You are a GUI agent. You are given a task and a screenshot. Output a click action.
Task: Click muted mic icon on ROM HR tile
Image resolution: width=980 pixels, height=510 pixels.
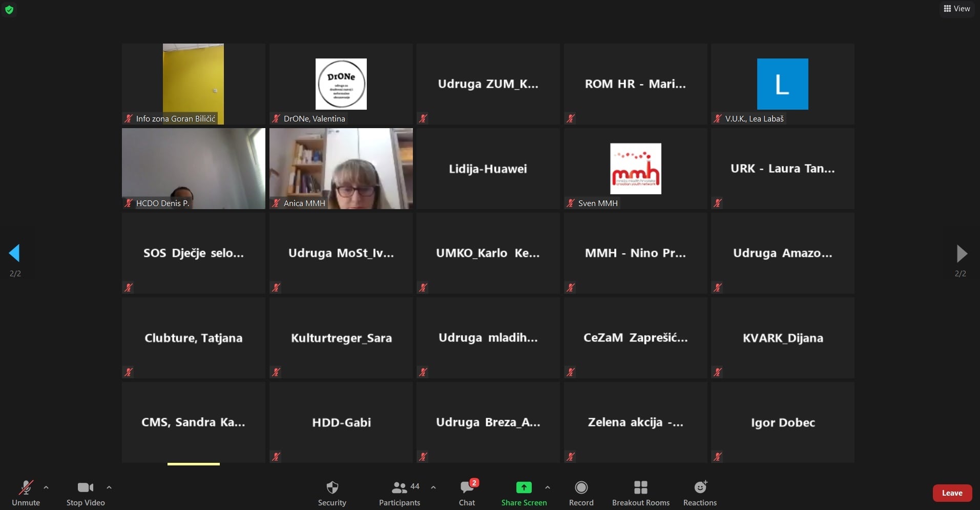[x=571, y=118]
